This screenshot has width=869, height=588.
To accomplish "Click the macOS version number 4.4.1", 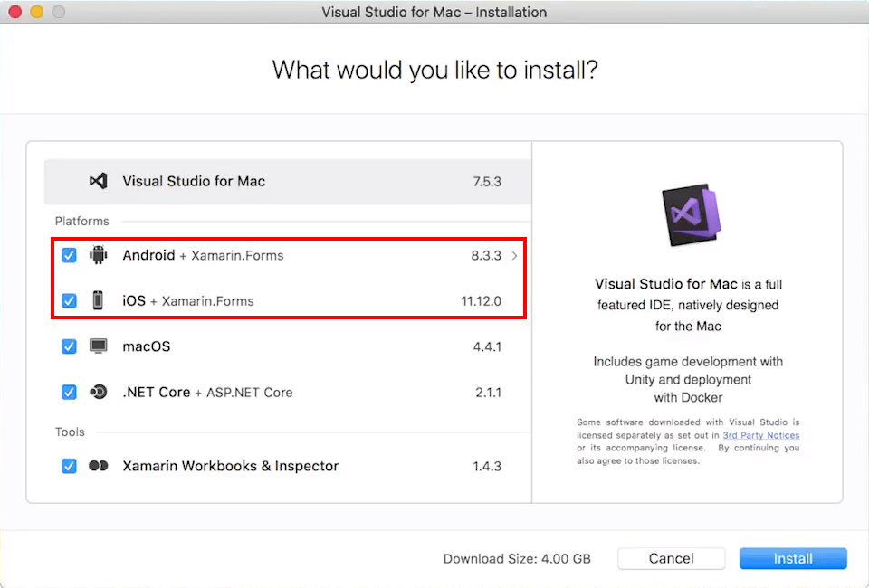I will point(487,346).
